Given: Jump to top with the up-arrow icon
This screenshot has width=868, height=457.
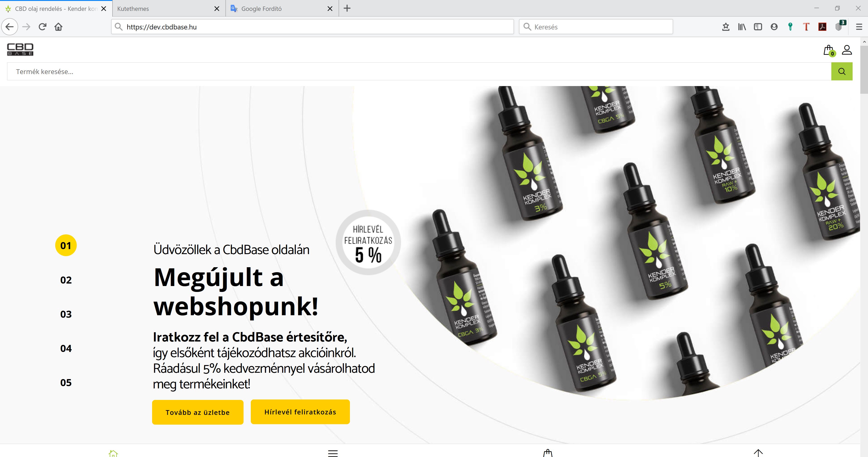Looking at the screenshot, I should tap(758, 453).
